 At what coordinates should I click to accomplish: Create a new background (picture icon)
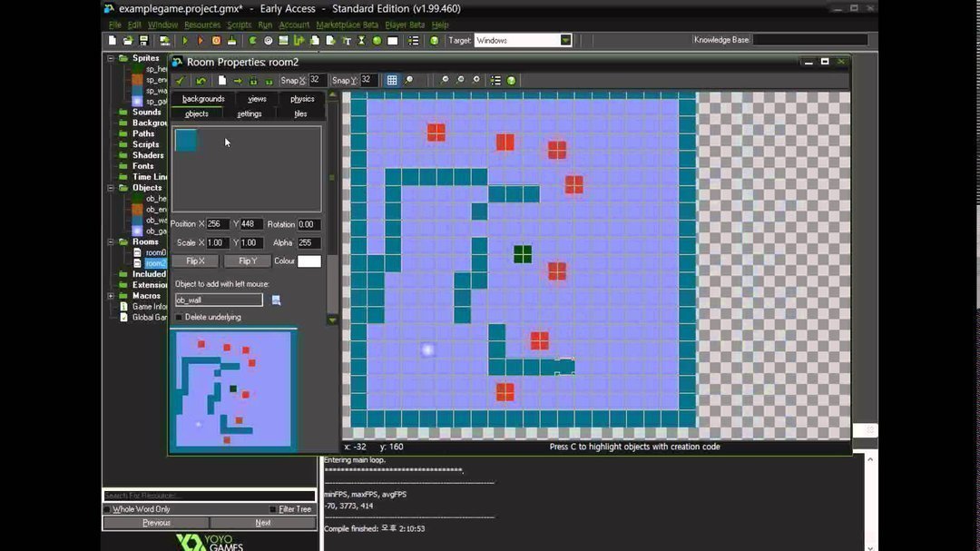[283, 41]
